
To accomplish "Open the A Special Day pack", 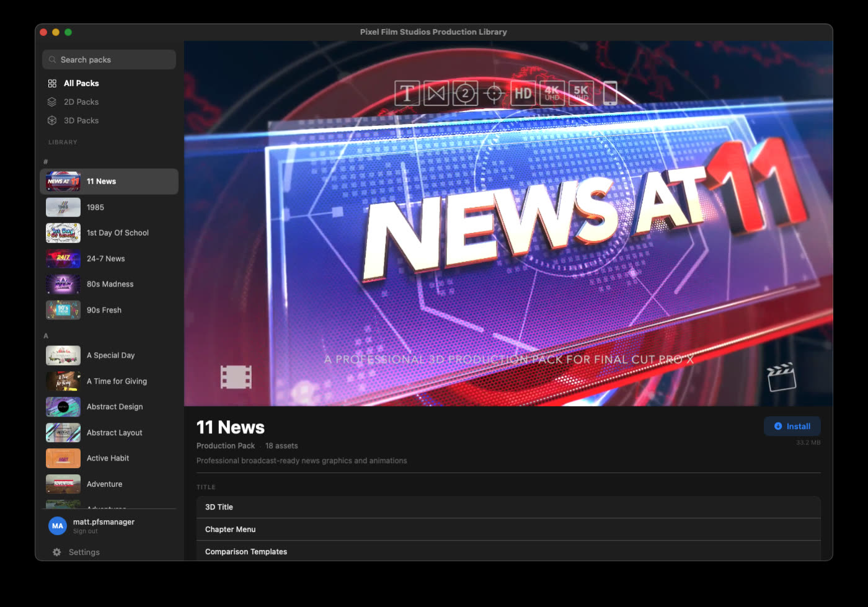I will 109,355.
